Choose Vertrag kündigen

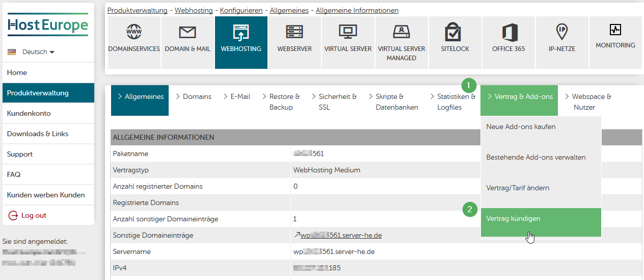click(x=541, y=222)
